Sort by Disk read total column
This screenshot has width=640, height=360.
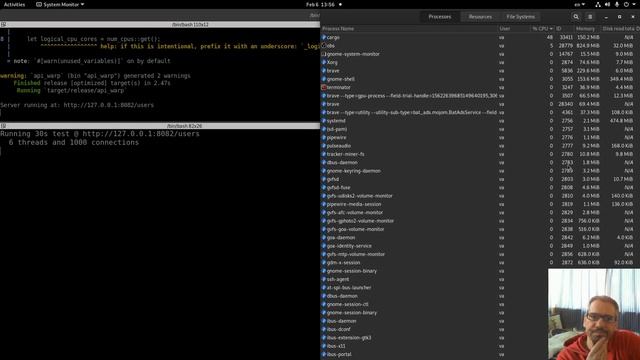(x=618, y=29)
